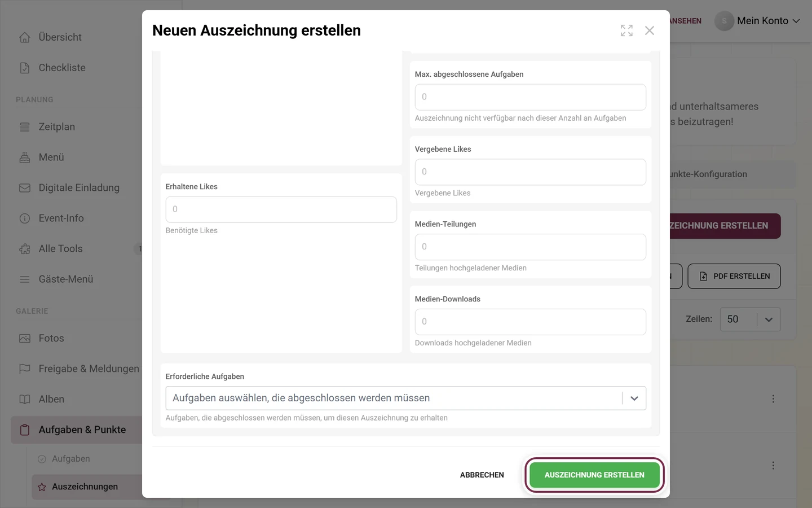
Task: Click the green AUSZEICHNUNG ERSTELLEN button
Action: (594, 475)
